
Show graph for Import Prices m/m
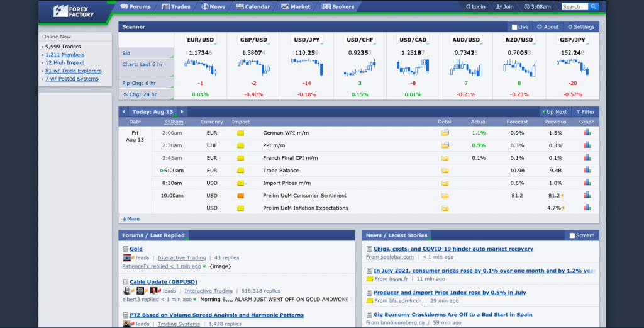(x=587, y=183)
